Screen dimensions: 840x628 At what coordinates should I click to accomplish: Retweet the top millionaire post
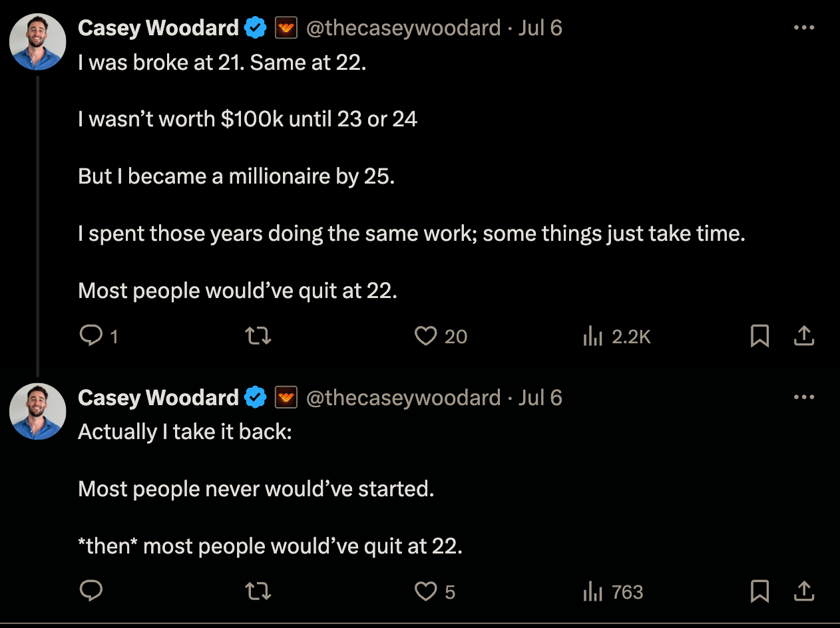(x=258, y=336)
